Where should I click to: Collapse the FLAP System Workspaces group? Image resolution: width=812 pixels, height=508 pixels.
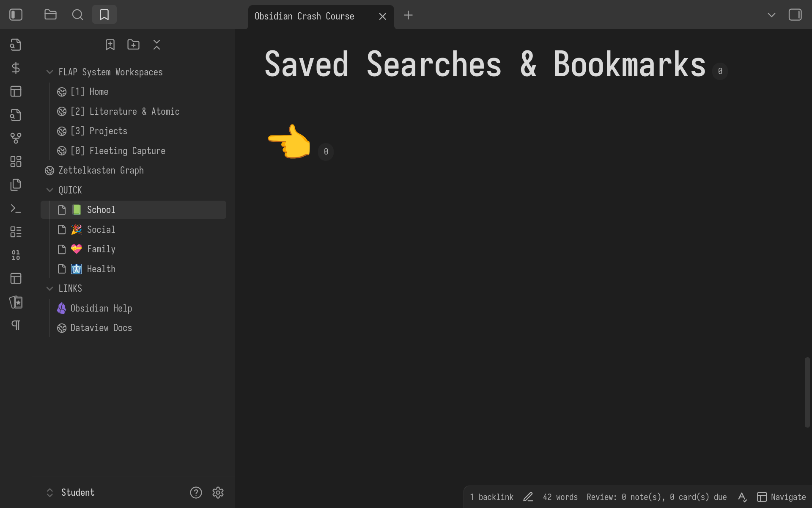click(x=49, y=72)
